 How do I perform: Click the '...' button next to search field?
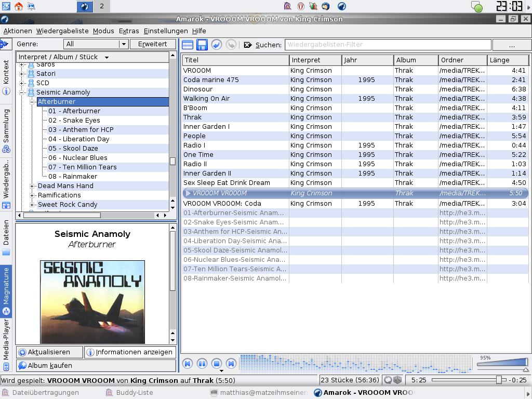[x=512, y=45]
